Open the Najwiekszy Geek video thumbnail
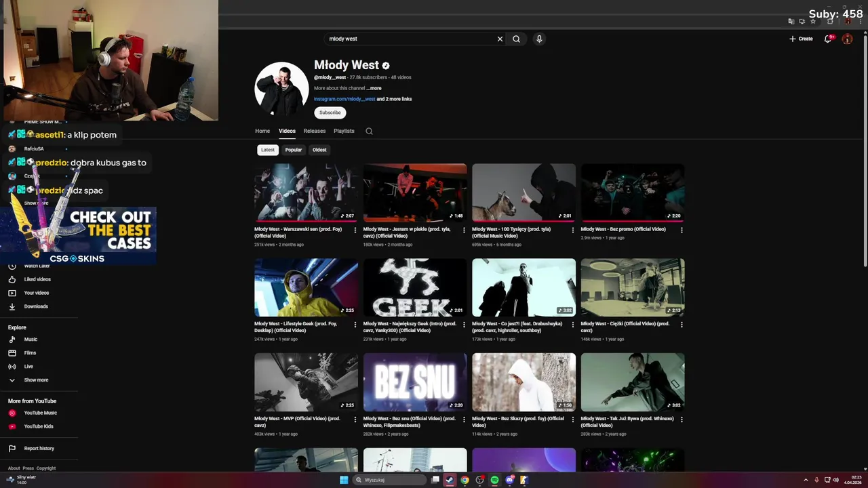 point(415,287)
